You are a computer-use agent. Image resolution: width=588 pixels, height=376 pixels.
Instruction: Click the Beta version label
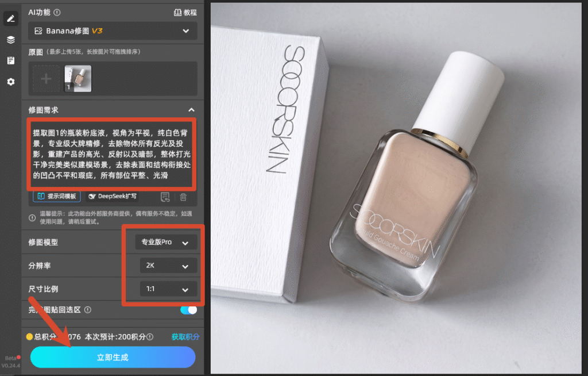pyautogui.click(x=11, y=358)
